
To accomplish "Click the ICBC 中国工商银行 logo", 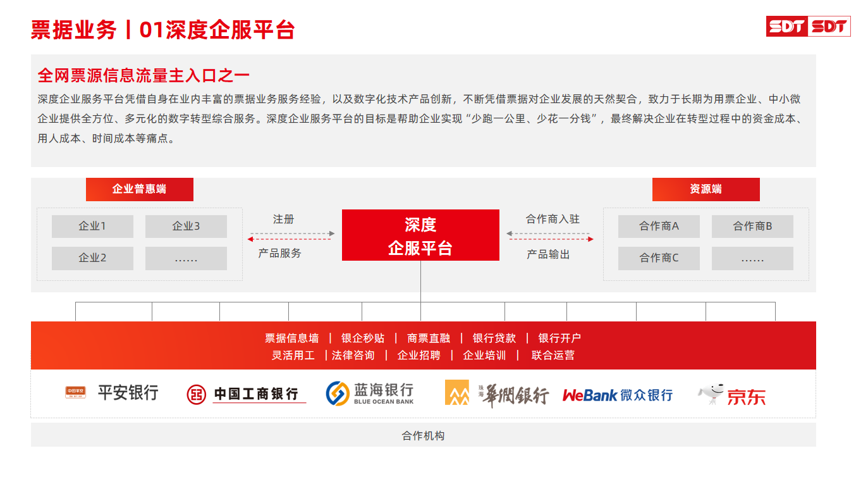I will 246,394.
